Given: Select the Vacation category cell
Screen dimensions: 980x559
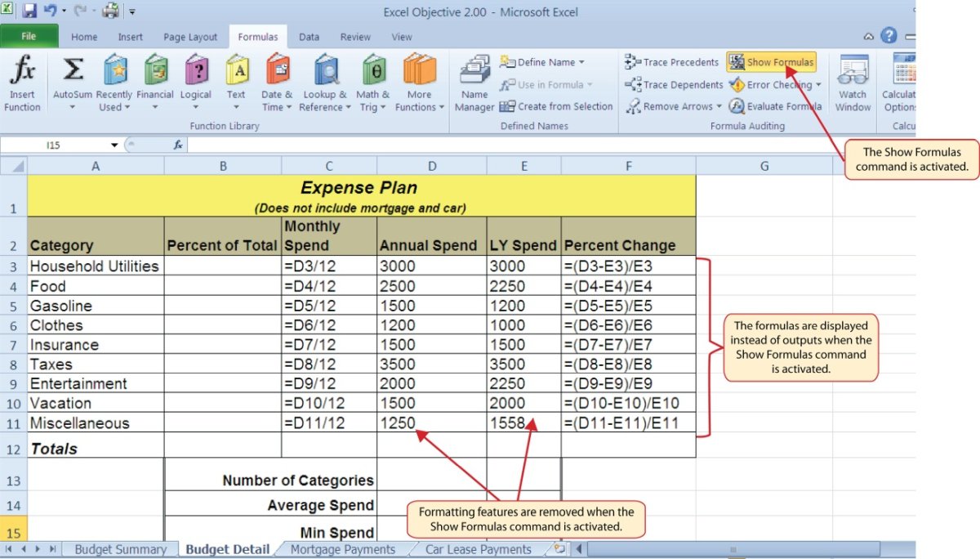Looking at the screenshot, I should click(x=96, y=403).
